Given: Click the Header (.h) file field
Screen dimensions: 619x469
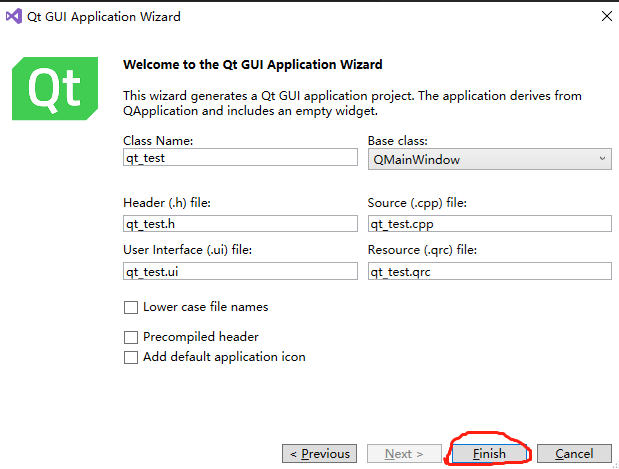Looking at the screenshot, I should pyautogui.click(x=240, y=223).
